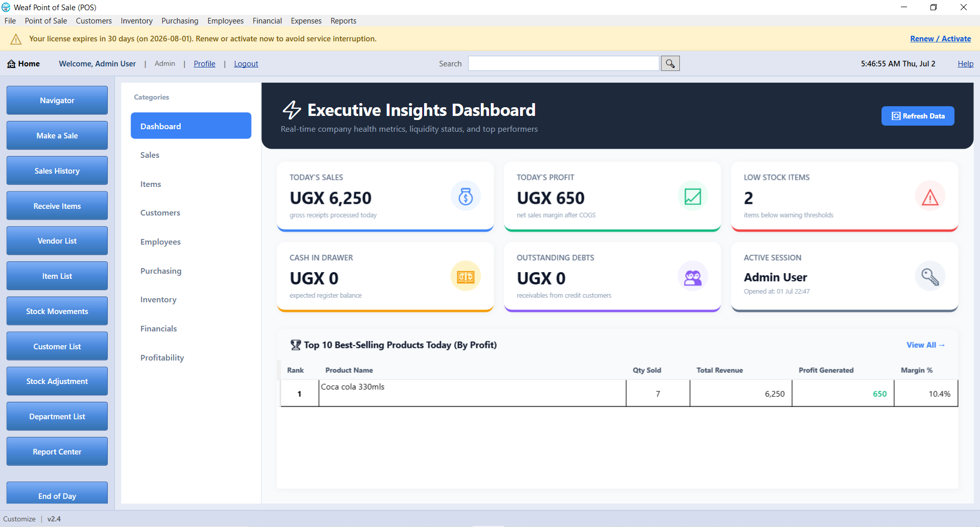Click the Logout link
The image size is (980, 527).
(246, 64)
